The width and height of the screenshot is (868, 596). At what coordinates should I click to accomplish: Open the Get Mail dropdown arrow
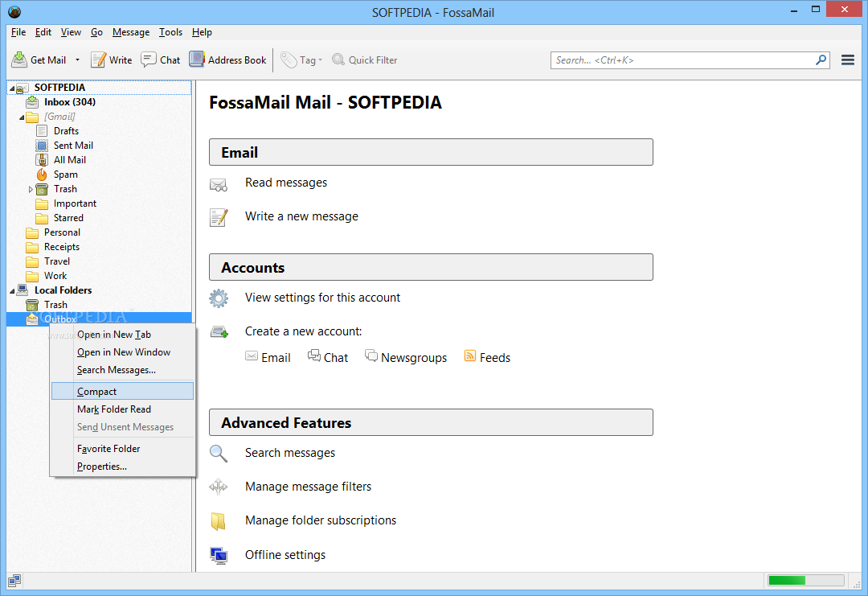click(x=77, y=60)
